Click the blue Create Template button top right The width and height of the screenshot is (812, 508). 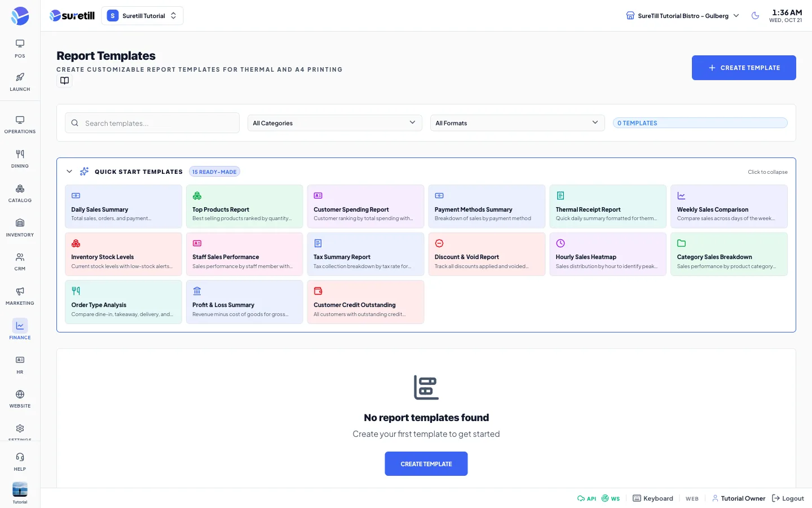tap(744, 68)
